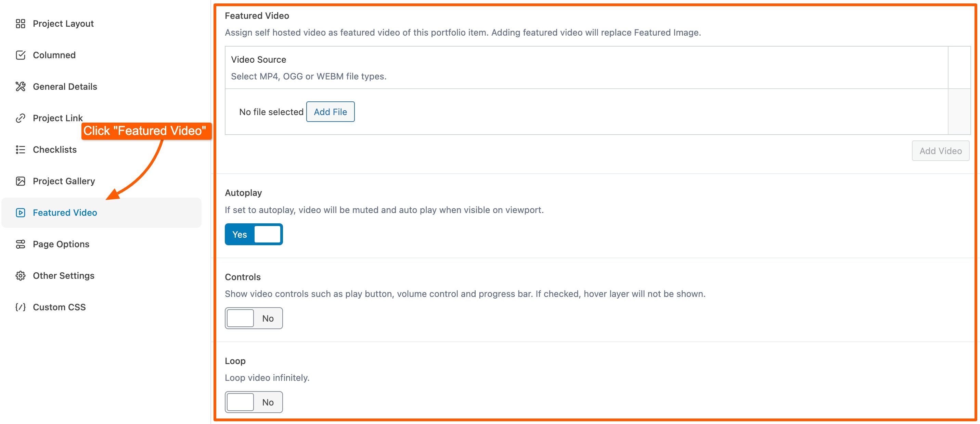This screenshot has width=980, height=424.
Task: Switch on the Loop toggle
Action: [x=254, y=402]
